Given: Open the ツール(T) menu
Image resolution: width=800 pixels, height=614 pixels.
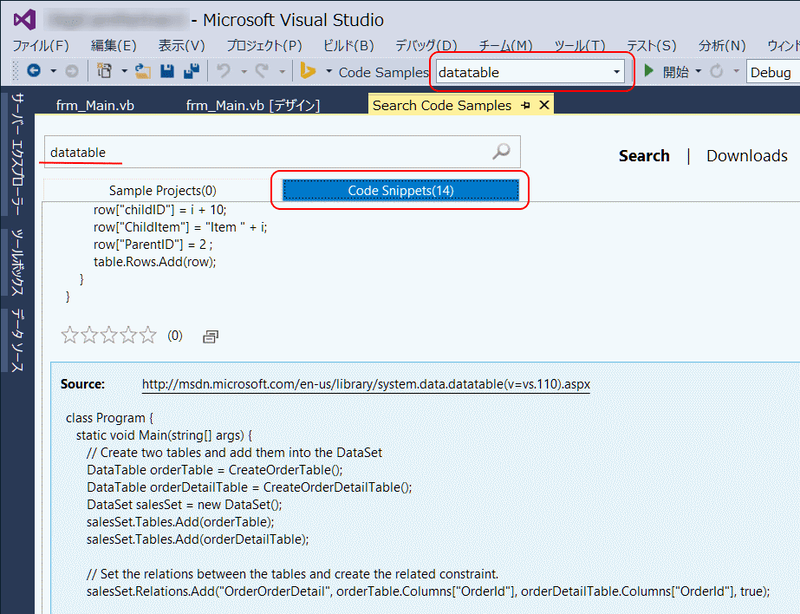Looking at the screenshot, I should [580, 46].
